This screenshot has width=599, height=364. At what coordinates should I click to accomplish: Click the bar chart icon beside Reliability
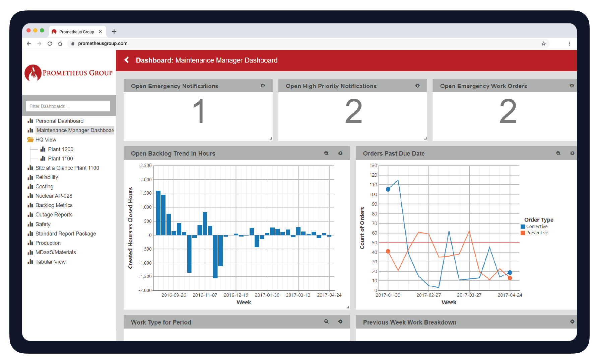point(30,177)
